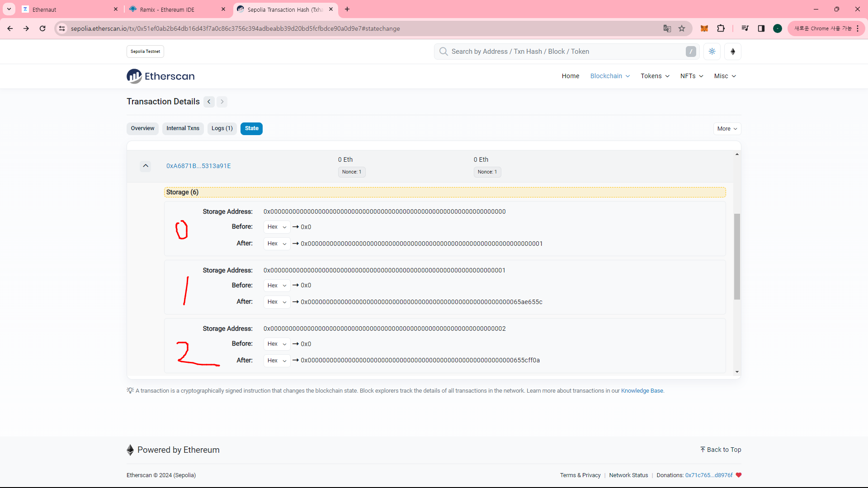This screenshot has height=488, width=868.
Task: Open the Blockchain dropdown menu
Action: [610, 76]
